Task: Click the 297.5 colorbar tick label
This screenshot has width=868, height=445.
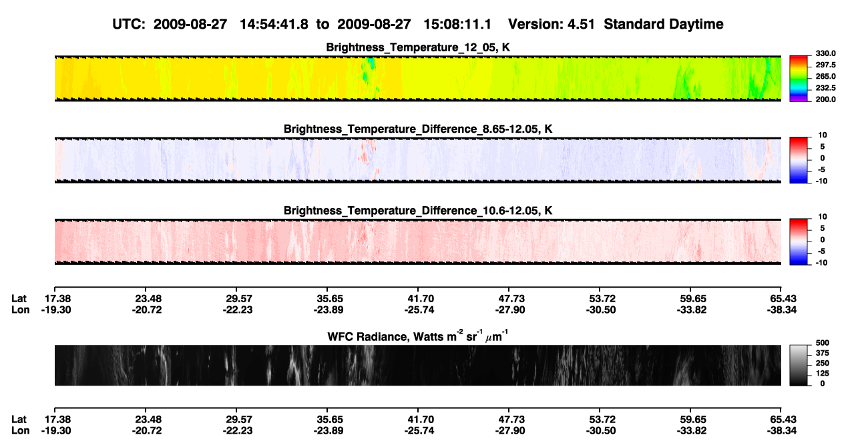Action: 825,65
